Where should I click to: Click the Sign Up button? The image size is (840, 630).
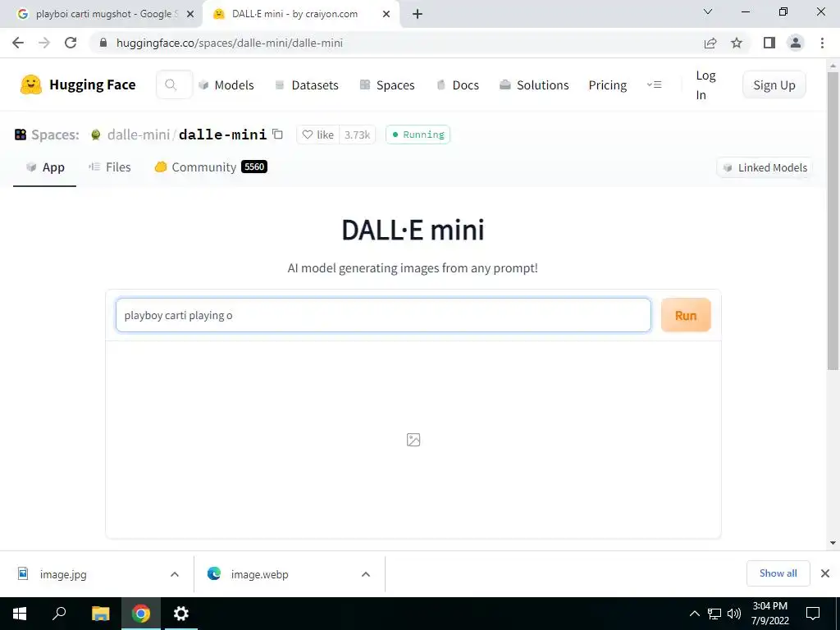774,85
